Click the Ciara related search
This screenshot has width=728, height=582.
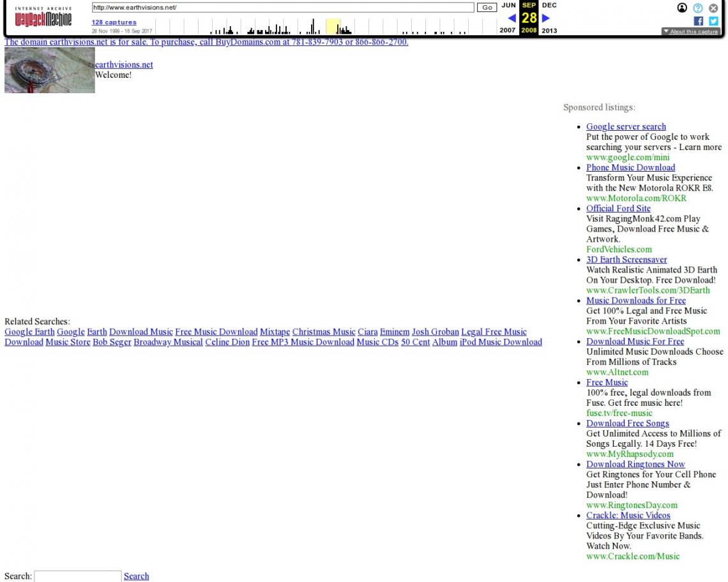coord(367,332)
